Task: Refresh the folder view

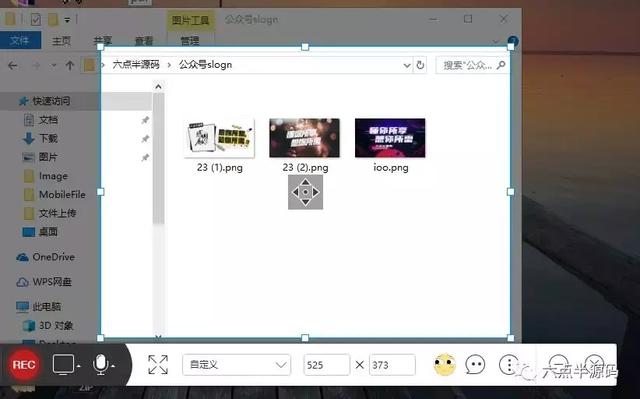Action: (420, 65)
